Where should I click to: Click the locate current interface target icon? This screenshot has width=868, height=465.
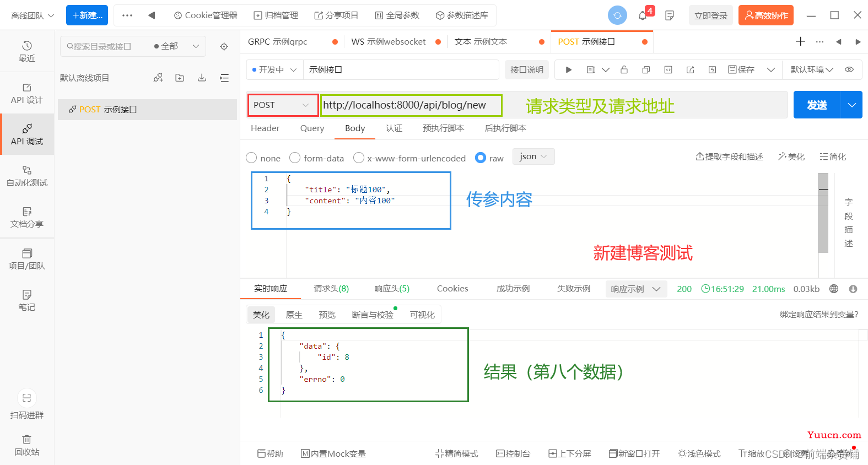tap(224, 46)
